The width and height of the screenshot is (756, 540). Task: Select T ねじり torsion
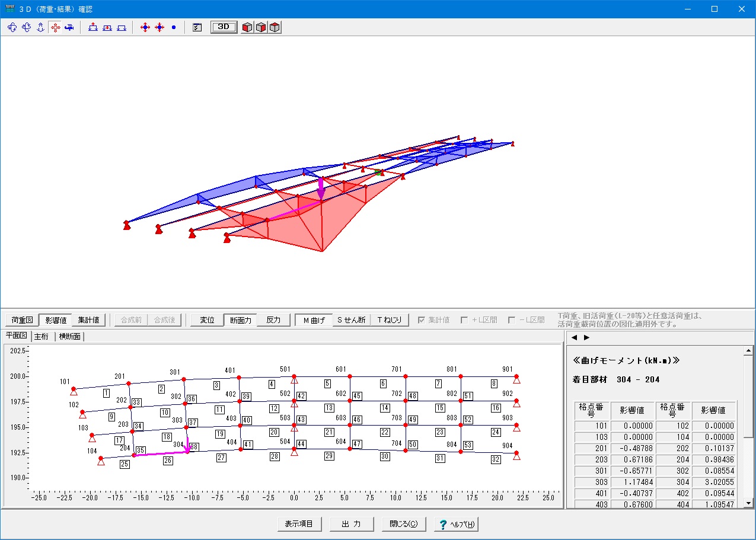390,320
